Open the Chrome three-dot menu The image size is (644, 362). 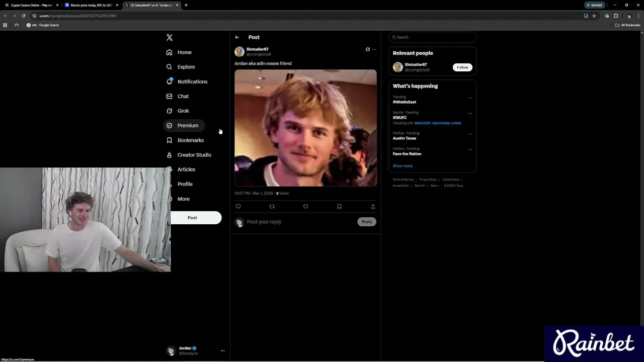tap(637, 16)
